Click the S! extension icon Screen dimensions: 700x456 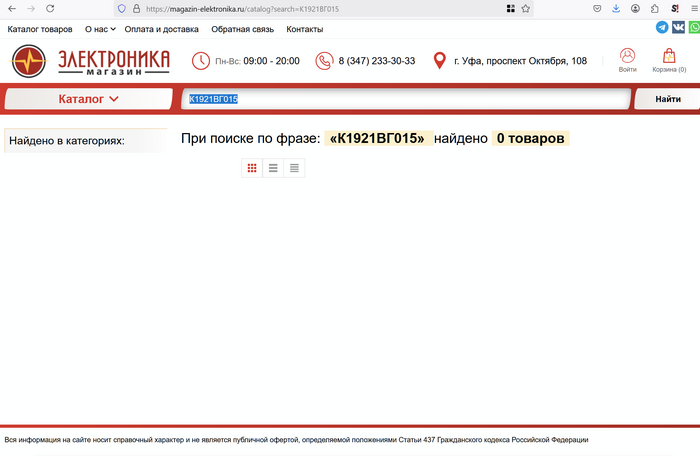(x=675, y=8)
